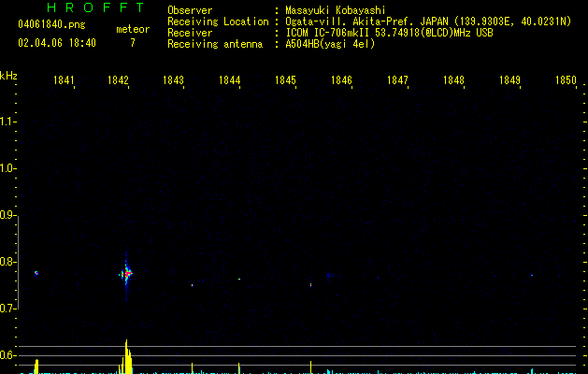Viewport: 588px width, 374px height.
Task: Click the Observer label
Action: 190,10
